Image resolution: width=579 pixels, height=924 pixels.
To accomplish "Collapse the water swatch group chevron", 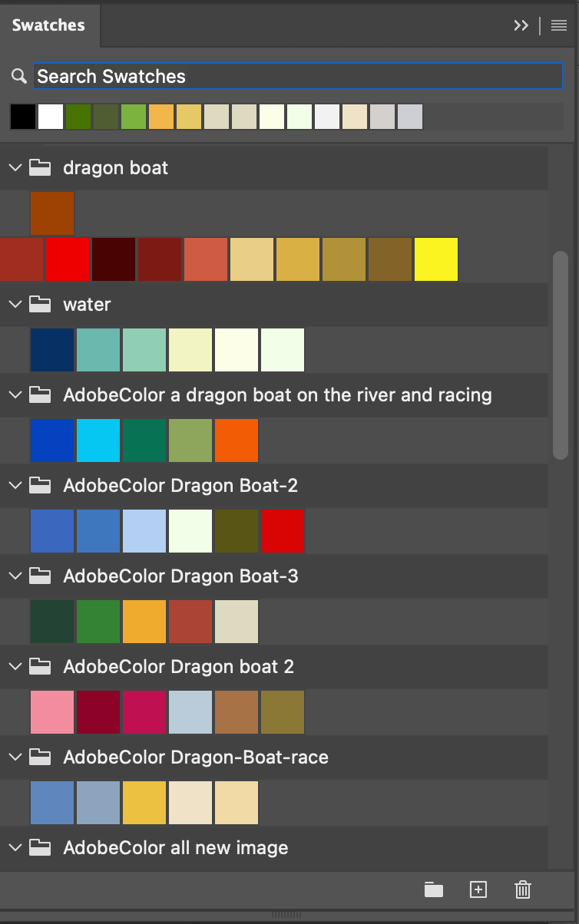I will [15, 304].
